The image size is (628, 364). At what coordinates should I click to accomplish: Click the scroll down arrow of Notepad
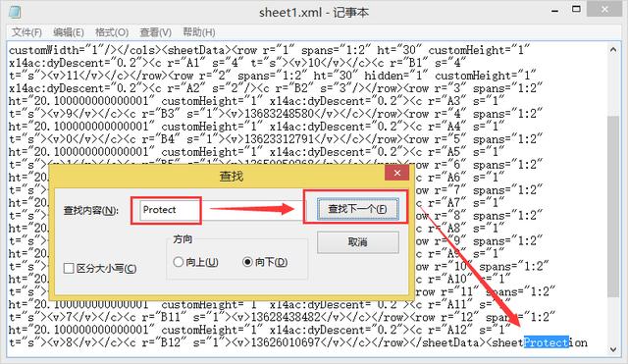613,349
